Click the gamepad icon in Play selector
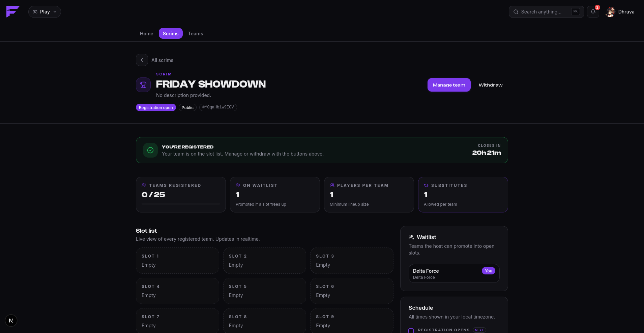The width and height of the screenshot is (644, 333). coord(35,12)
